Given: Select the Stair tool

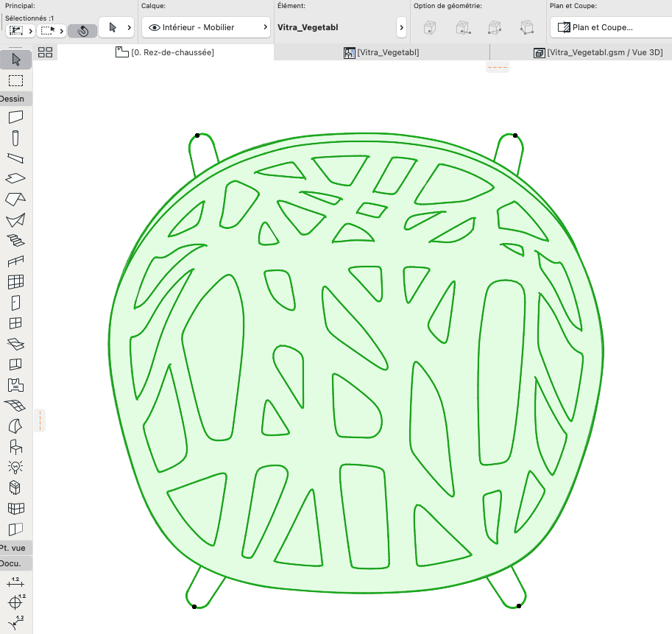Looking at the screenshot, I should 16,241.
